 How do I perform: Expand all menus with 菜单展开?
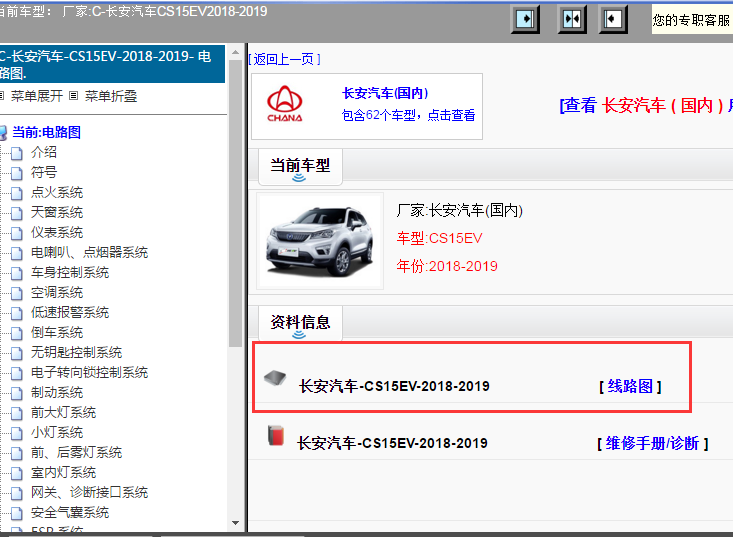point(36,96)
